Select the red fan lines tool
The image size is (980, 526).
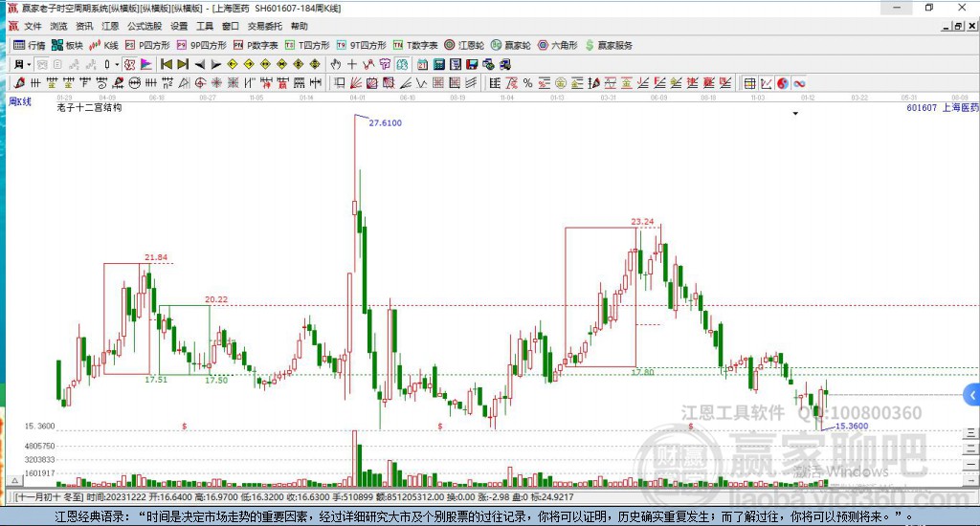click(356, 83)
